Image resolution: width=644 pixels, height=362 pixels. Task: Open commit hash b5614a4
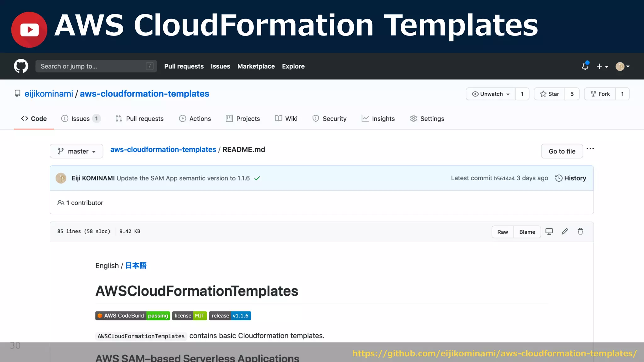point(504,178)
